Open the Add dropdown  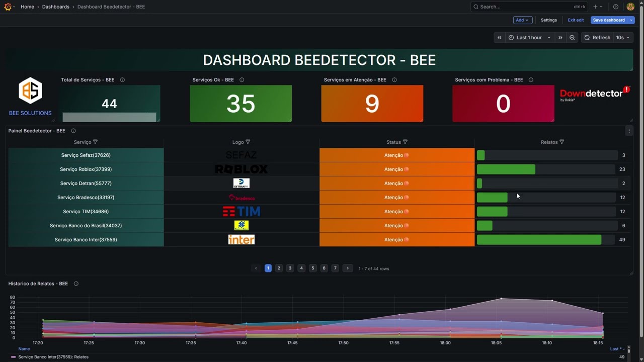(522, 20)
